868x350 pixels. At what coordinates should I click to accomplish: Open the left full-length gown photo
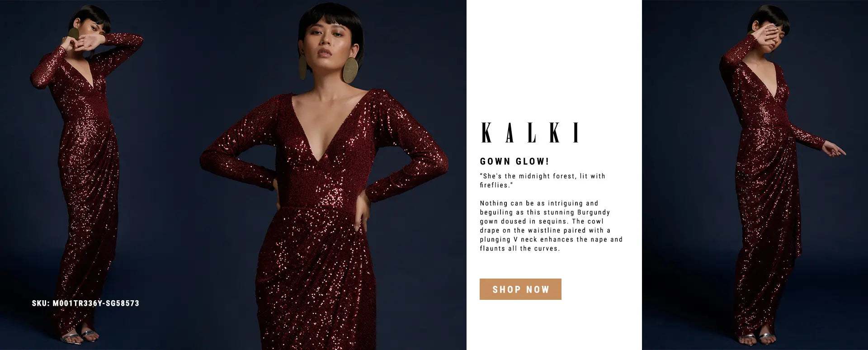86,175
